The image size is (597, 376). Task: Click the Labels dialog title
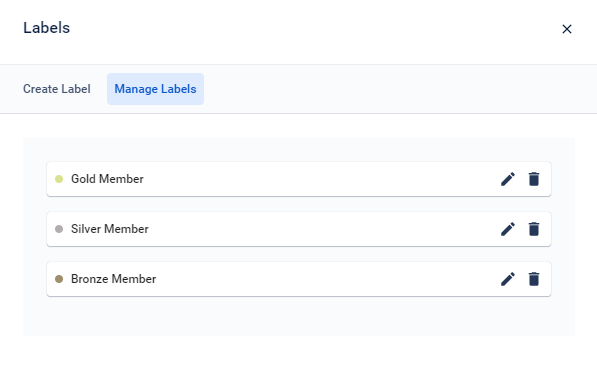46,28
